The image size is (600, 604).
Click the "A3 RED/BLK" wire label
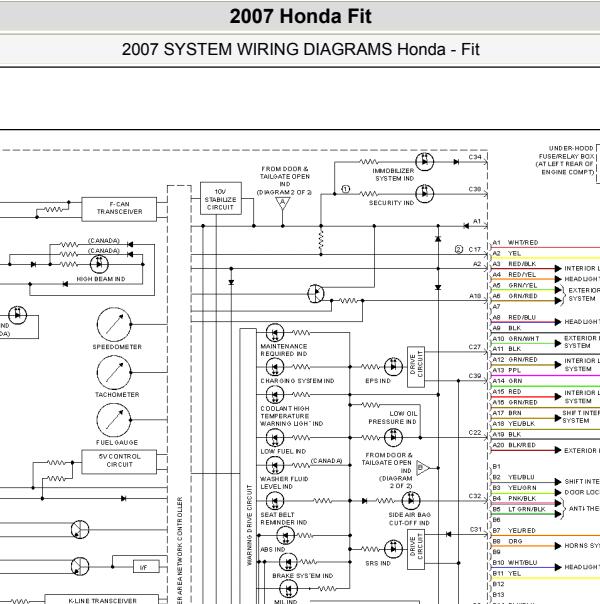point(515,264)
